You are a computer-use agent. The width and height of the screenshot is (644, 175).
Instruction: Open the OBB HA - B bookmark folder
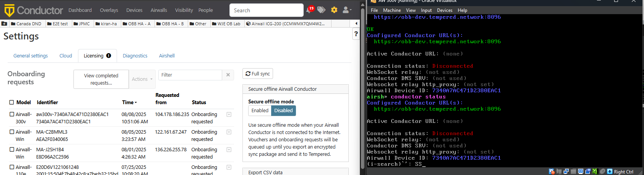170,24
